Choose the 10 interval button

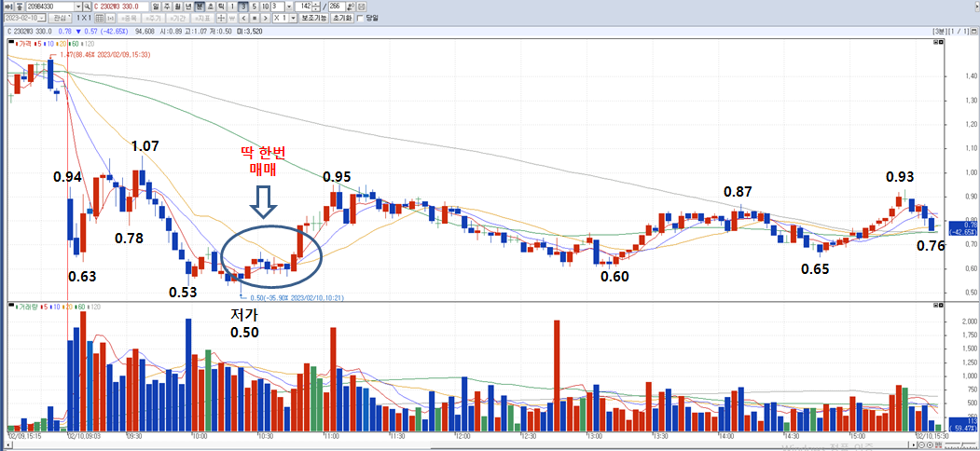click(x=266, y=7)
